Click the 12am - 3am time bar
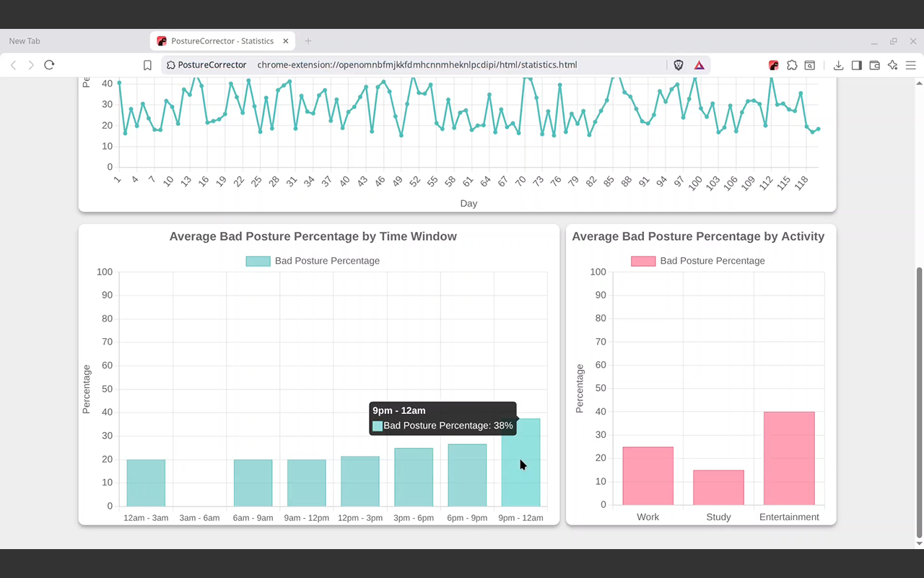The width and height of the screenshot is (924, 578). pos(146,483)
